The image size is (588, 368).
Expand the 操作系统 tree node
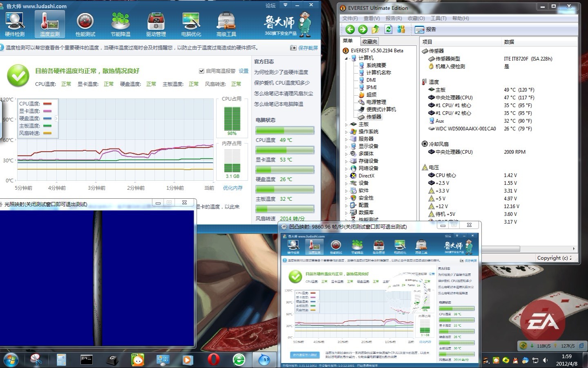[x=346, y=132]
